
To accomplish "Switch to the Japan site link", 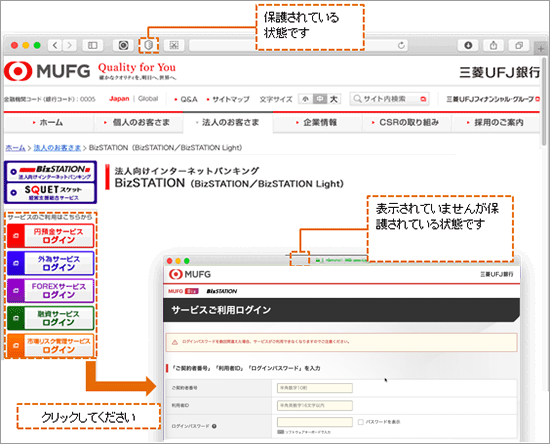I will (119, 99).
